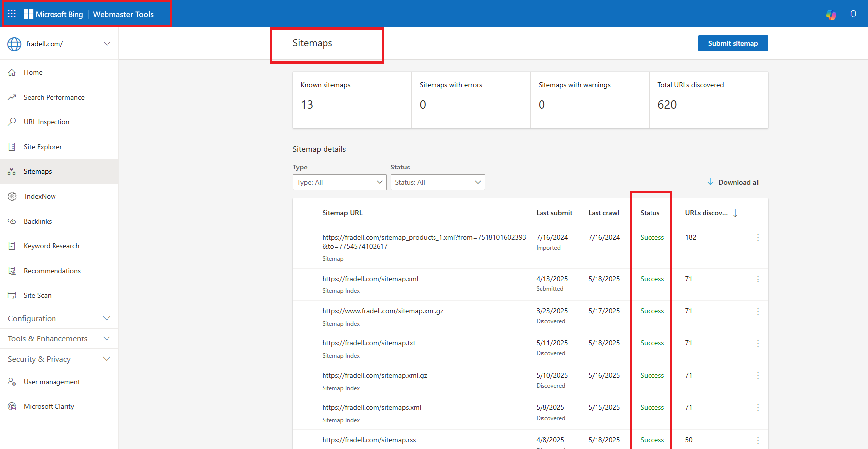Open the Copilot icon in the top bar
This screenshot has width=868, height=449.
pyautogui.click(x=831, y=14)
